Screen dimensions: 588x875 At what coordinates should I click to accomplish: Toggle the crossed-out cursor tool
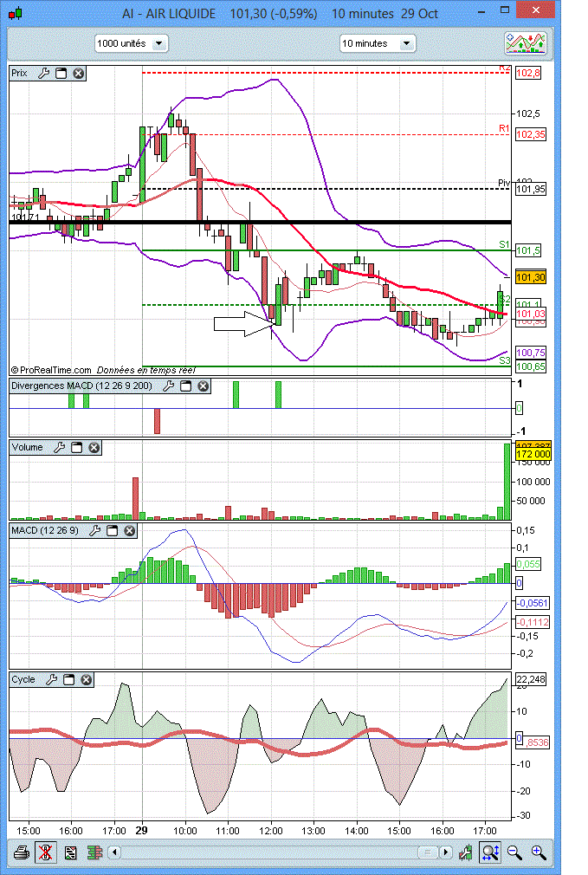pos(46,852)
